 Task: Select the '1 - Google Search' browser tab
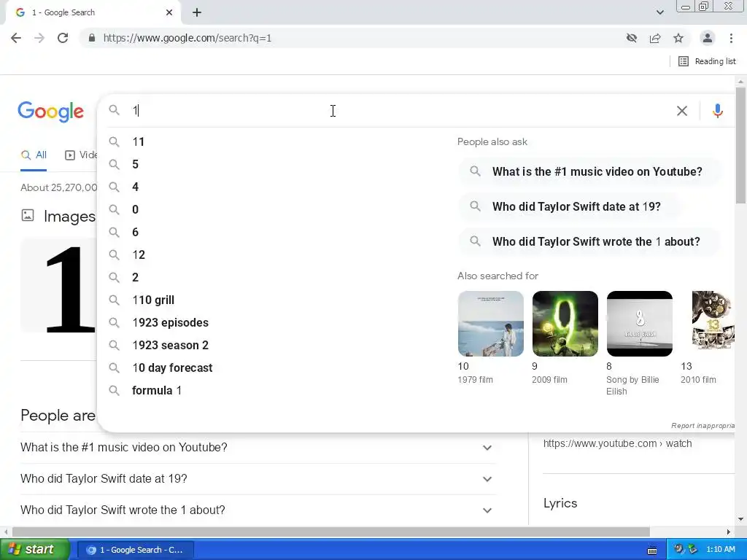(x=93, y=12)
